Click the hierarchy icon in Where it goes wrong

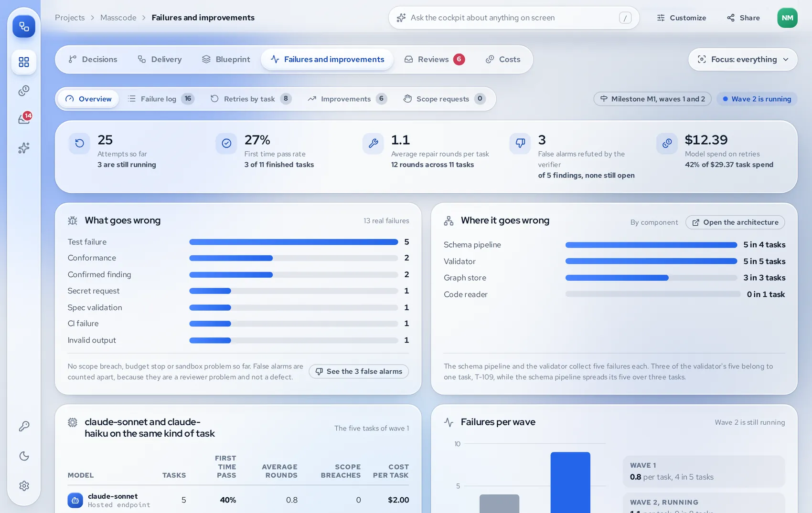pos(449,220)
